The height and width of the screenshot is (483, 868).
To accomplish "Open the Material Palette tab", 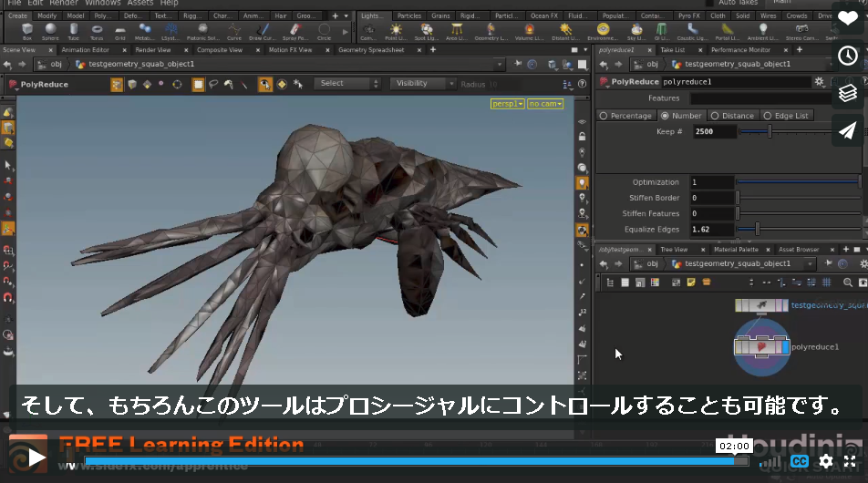I will 736,250.
